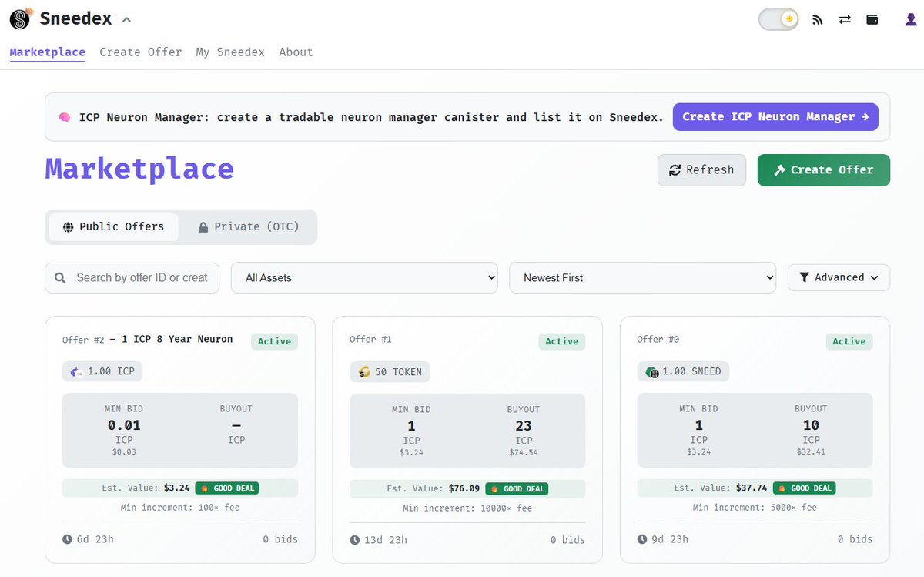Click the green Create Offer button

(x=824, y=170)
